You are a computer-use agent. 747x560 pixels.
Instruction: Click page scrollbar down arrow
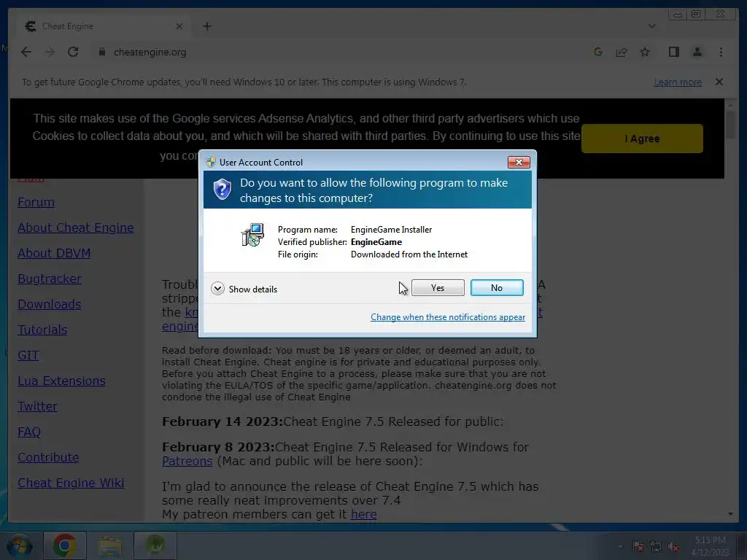coord(730,514)
